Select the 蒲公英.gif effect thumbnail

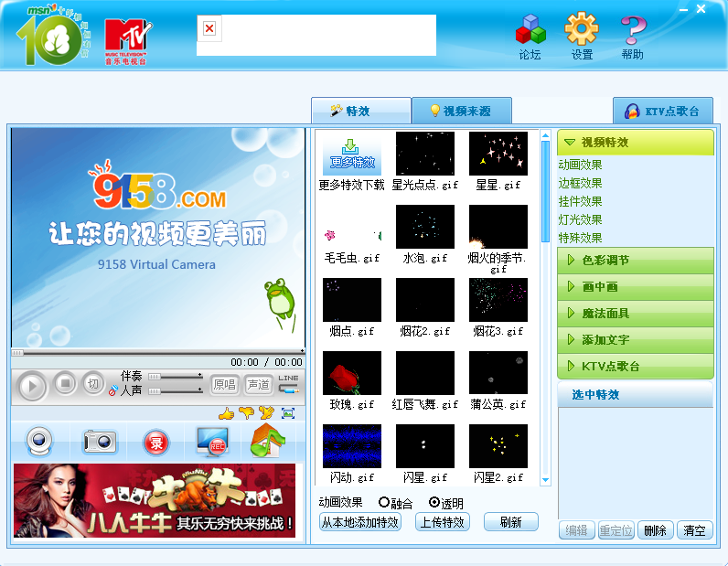point(498,373)
